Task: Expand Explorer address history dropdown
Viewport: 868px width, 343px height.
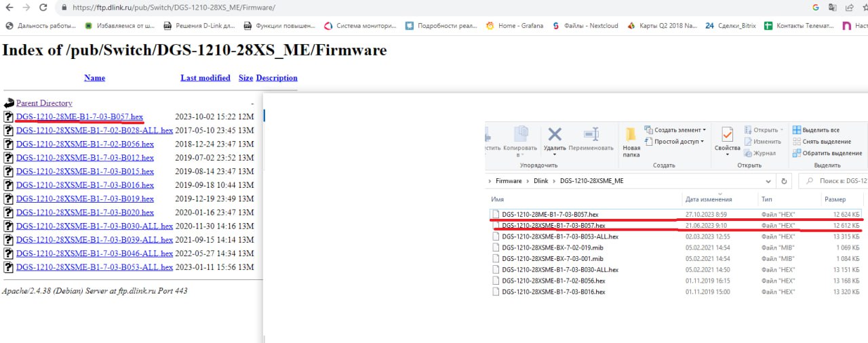Action: (769, 181)
